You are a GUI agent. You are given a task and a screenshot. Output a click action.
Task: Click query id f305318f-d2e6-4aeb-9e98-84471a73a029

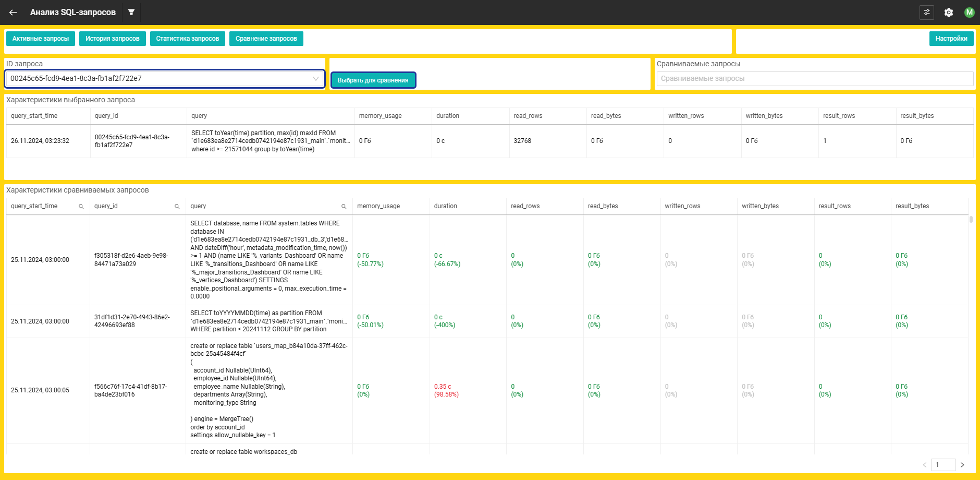[131, 260]
